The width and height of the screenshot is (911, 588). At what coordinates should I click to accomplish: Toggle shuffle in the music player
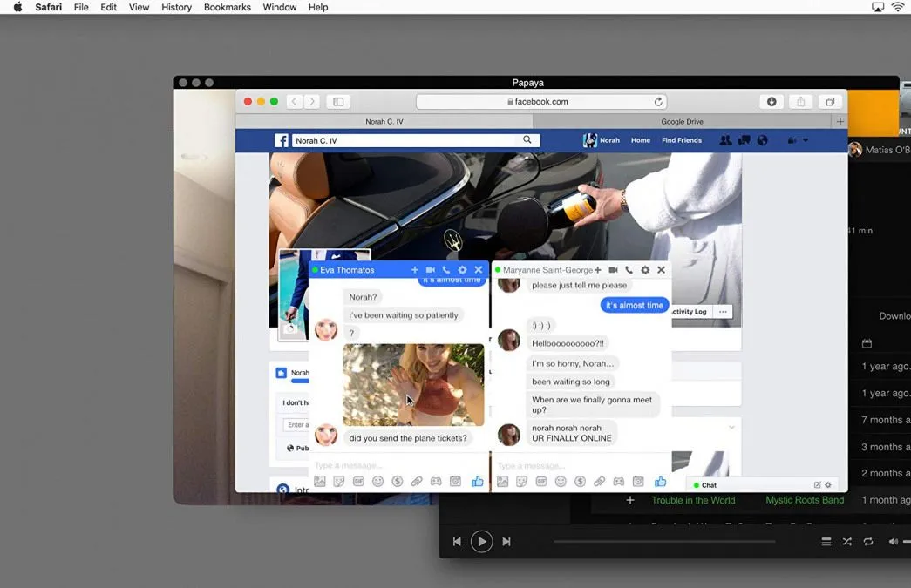(x=847, y=542)
